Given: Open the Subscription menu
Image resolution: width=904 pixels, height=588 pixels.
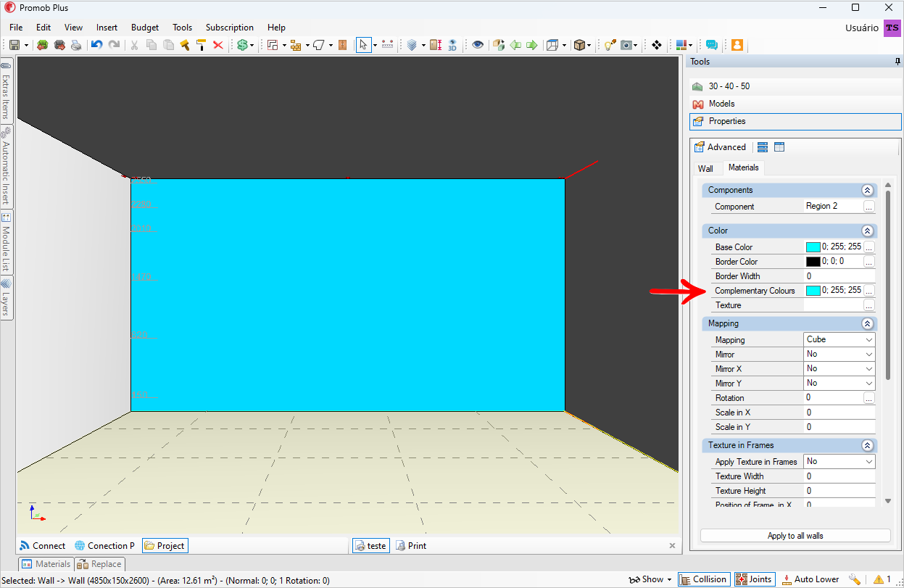Looking at the screenshot, I should (x=230, y=28).
